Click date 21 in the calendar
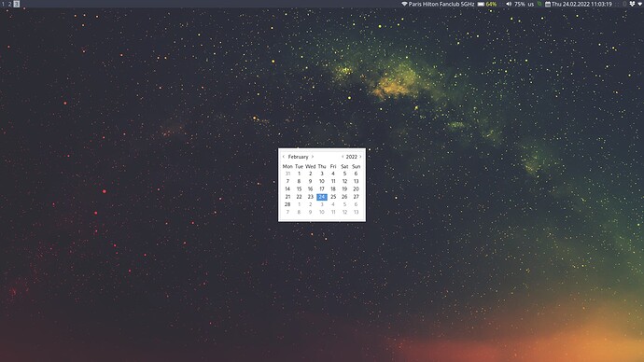This screenshot has width=644, height=362. 287,197
